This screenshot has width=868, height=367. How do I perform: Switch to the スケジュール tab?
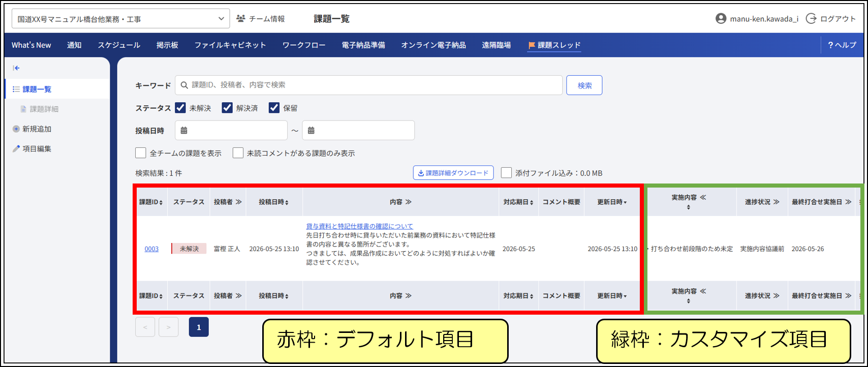119,45
